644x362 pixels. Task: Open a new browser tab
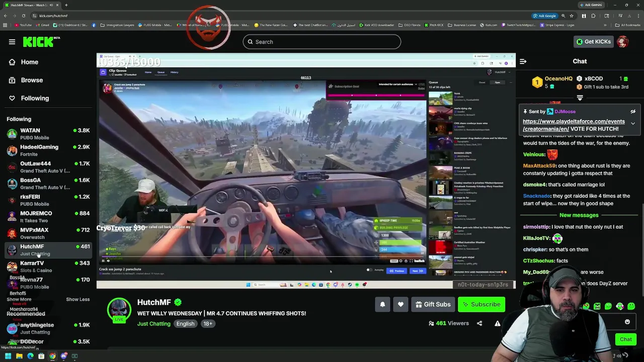click(x=66, y=5)
